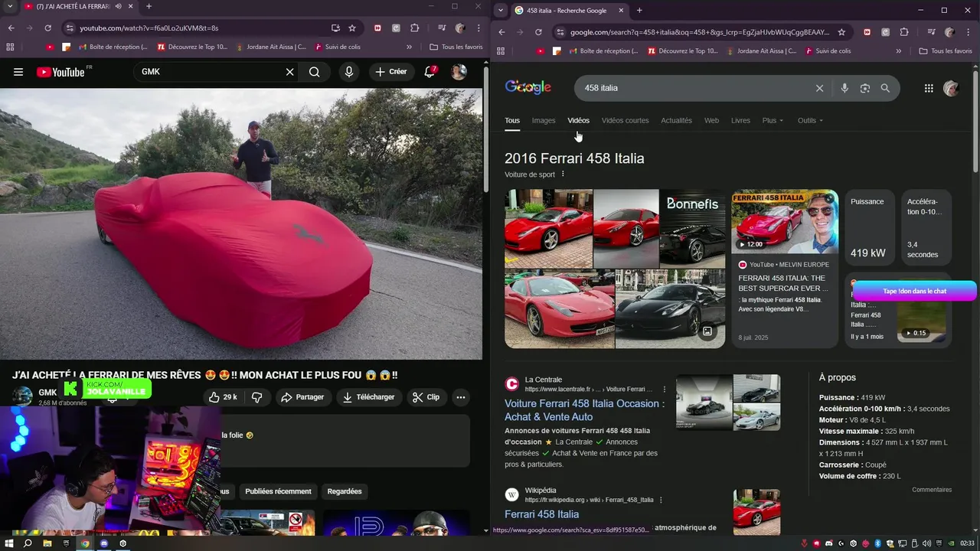The width and height of the screenshot is (980, 551).
Task: Open new tab in YouTube window
Action: pyautogui.click(x=149, y=6)
